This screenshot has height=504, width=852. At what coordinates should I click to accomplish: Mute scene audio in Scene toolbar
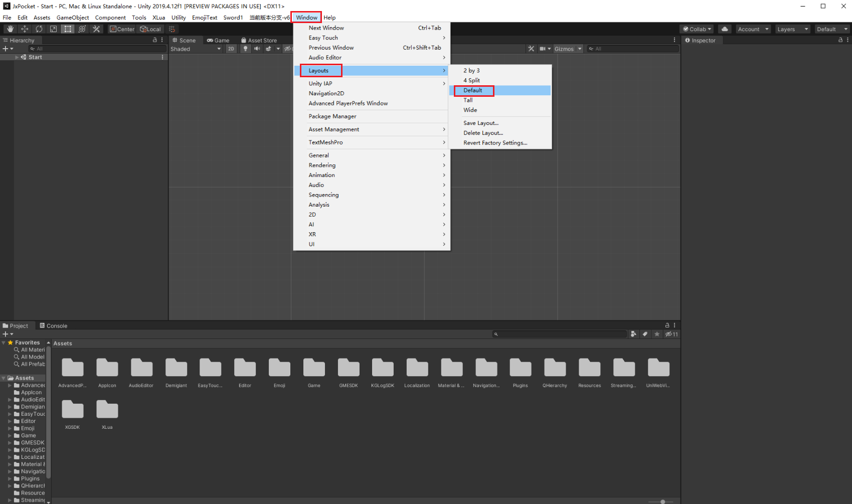257,49
